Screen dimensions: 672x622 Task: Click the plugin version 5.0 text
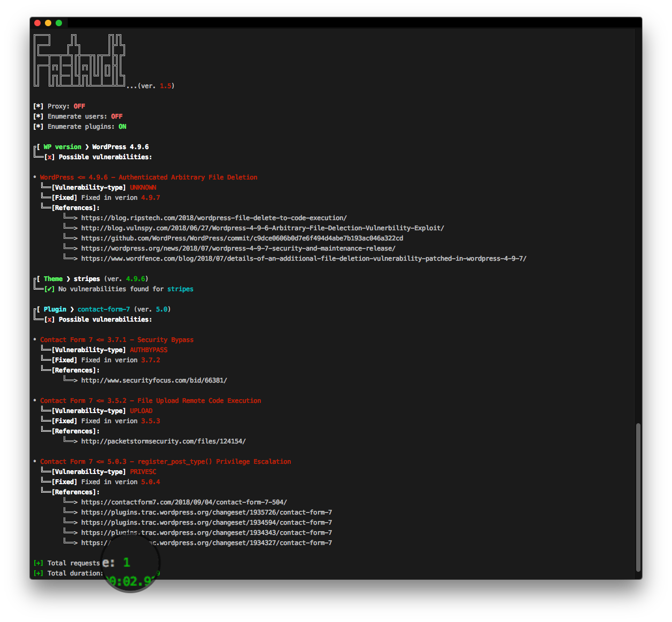[x=162, y=309]
